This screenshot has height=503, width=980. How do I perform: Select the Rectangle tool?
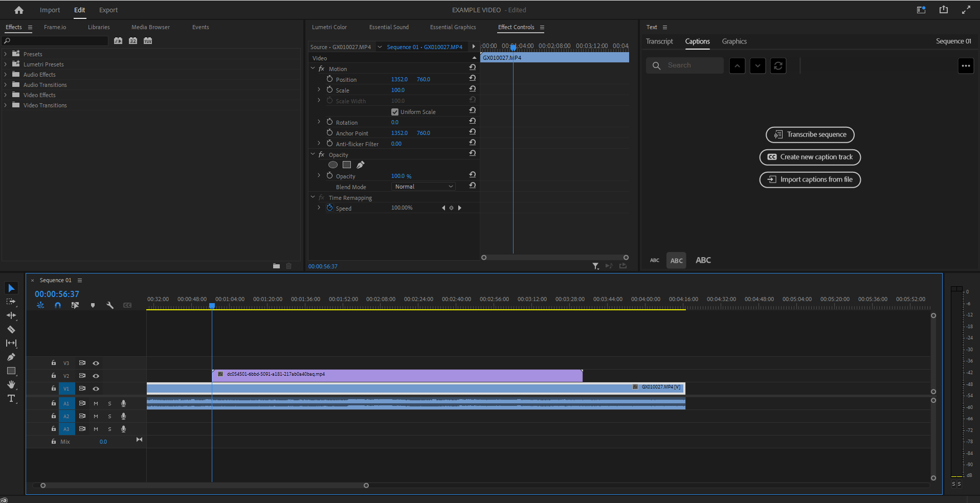(11, 371)
